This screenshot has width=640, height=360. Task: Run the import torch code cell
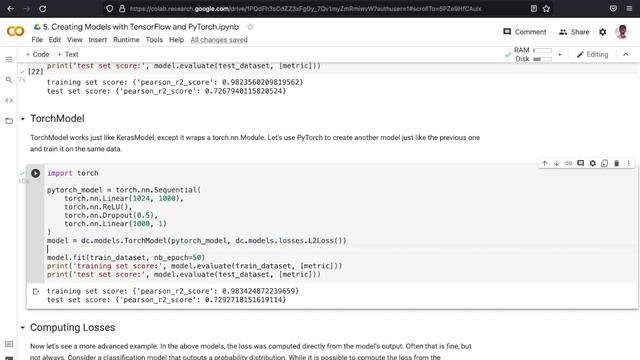pos(36,173)
